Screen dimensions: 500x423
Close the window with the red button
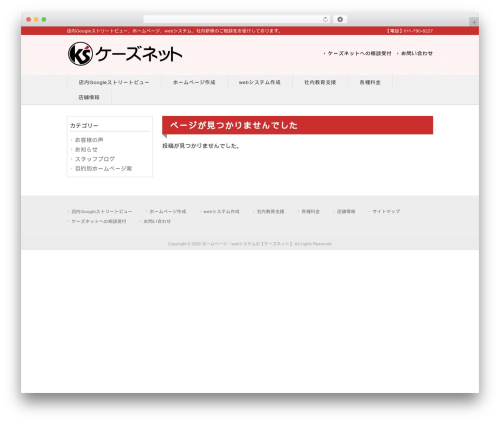coord(29,19)
